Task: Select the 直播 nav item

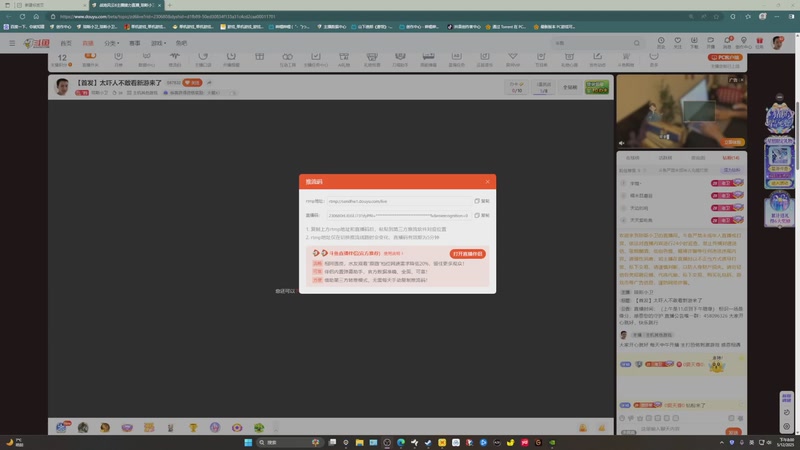Action: click(x=88, y=43)
